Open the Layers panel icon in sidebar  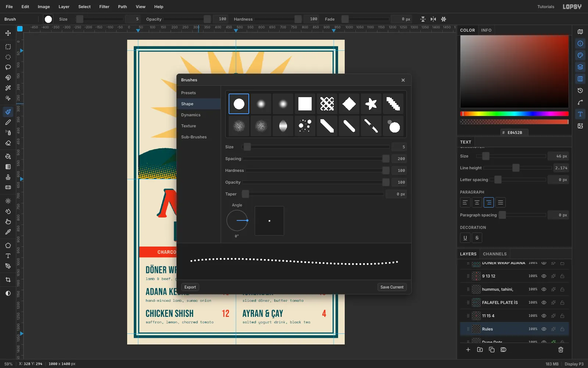[x=580, y=67]
